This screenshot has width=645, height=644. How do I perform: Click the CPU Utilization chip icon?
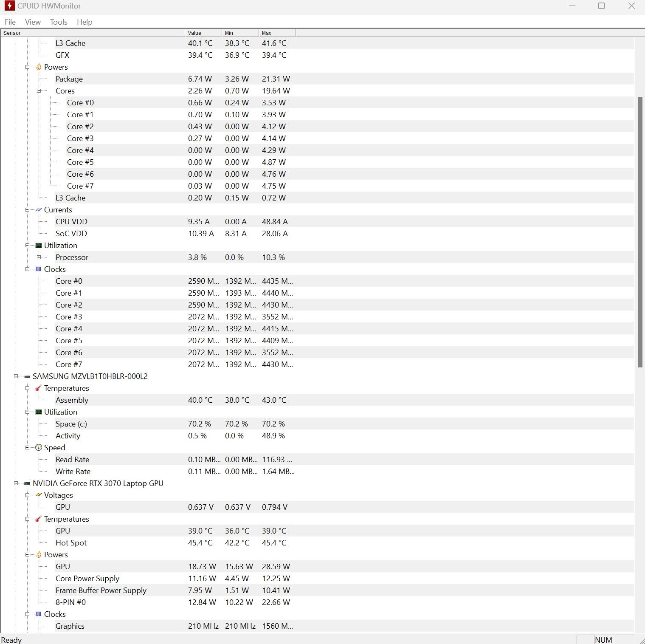[x=39, y=246]
